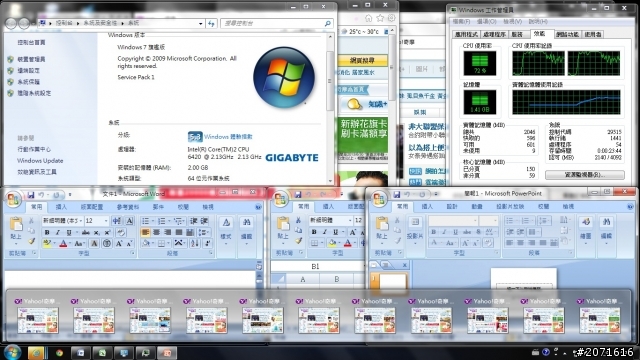Open 進階系統設定 in sidebar
Image resolution: width=640 pixels, height=360 pixels.
[x=34, y=93]
